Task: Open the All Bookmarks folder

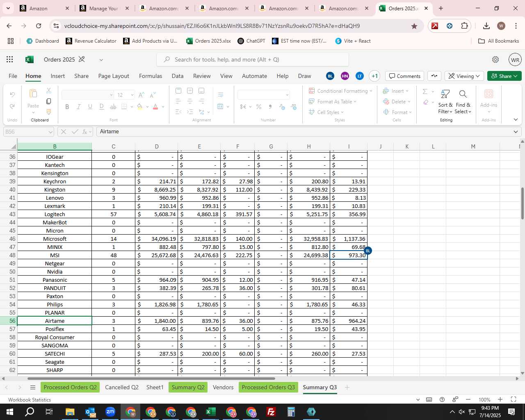Action: coord(499,41)
